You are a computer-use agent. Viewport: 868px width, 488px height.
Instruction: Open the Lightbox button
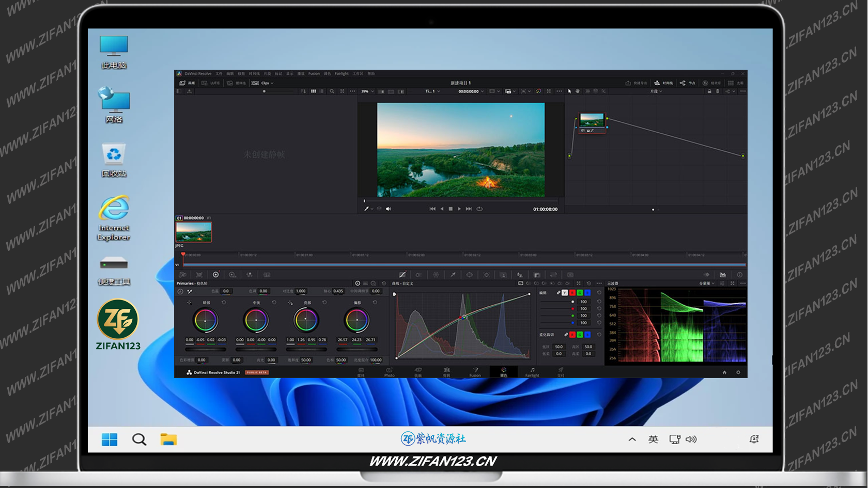tap(736, 83)
